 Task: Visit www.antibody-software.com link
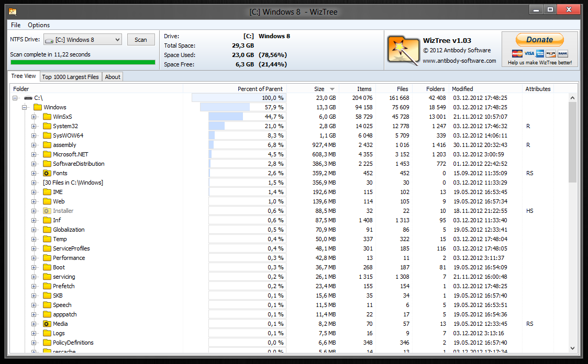click(x=459, y=61)
